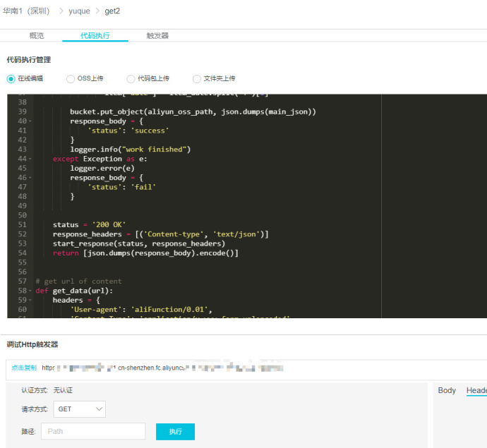Viewport: 487px width, 448px height.
Task: Collapse code fold at line 40
Action: point(30,121)
